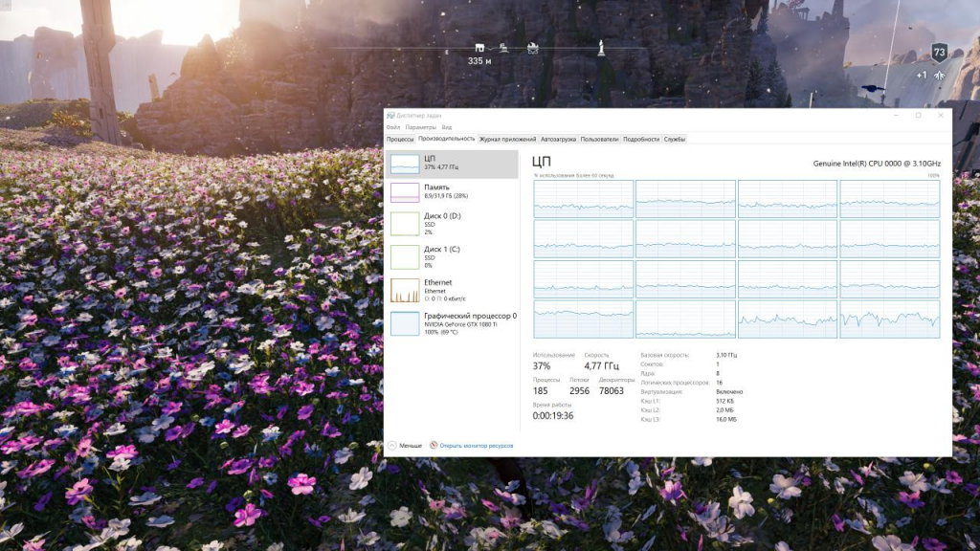Collapse view with the Меньше chevron
Image resolution: width=980 pixels, height=551 pixels.
(391, 446)
